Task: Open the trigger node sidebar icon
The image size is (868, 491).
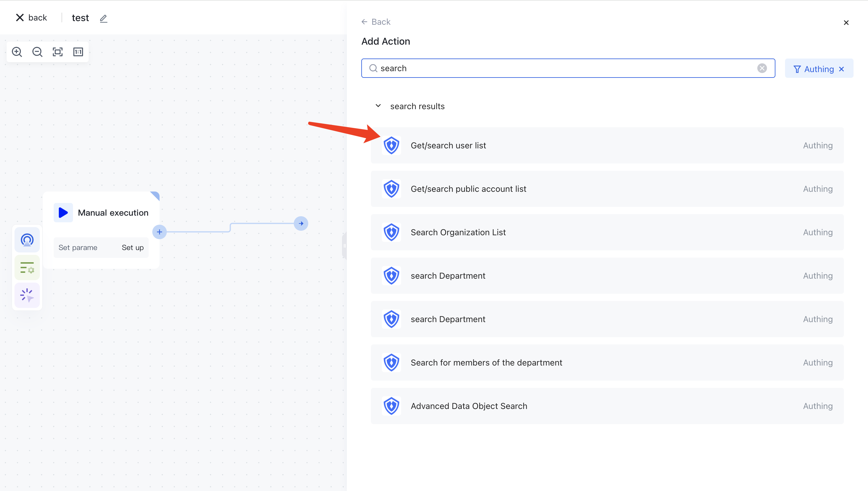Action: point(27,240)
